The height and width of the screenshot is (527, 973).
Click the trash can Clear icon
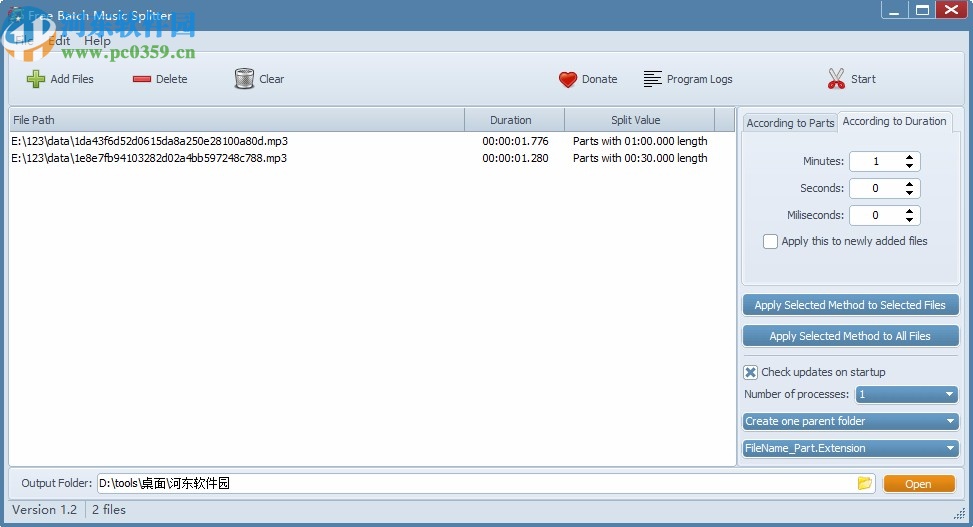[x=244, y=79]
